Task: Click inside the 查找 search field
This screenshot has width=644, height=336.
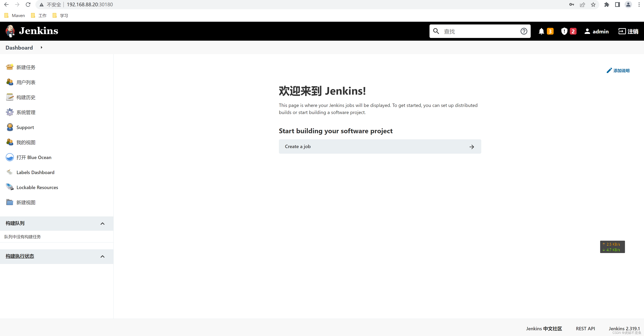Action: click(475, 31)
